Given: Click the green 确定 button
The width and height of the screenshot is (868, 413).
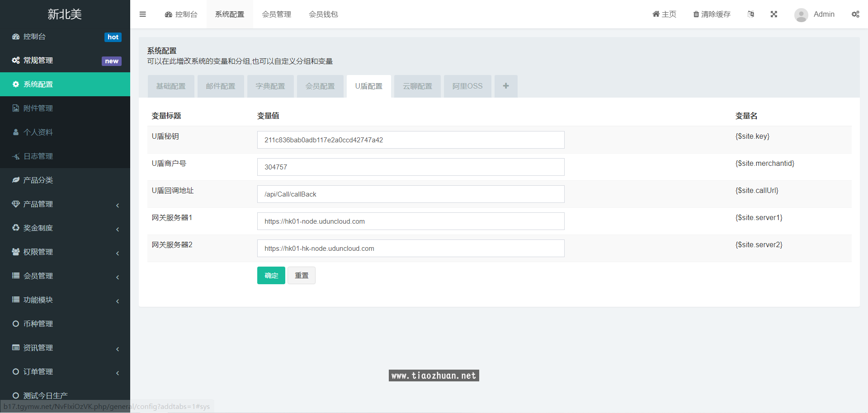Looking at the screenshot, I should [271, 275].
